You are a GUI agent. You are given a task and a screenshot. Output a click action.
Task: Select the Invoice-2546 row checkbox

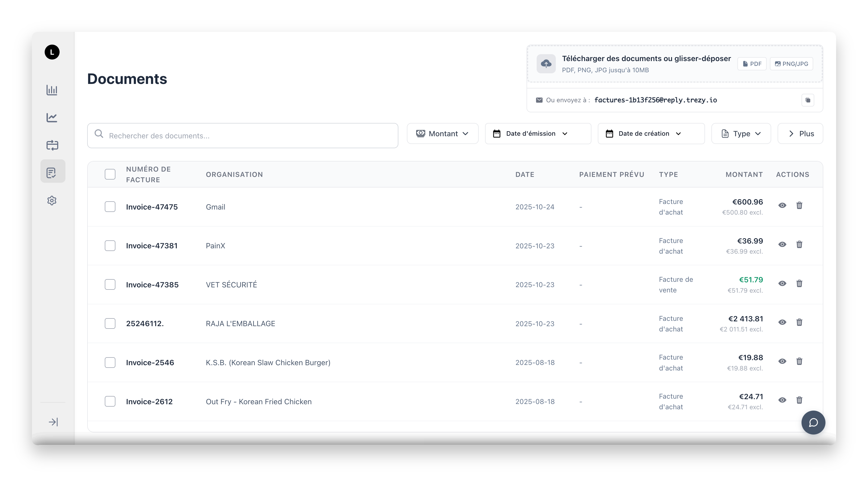[110, 363]
